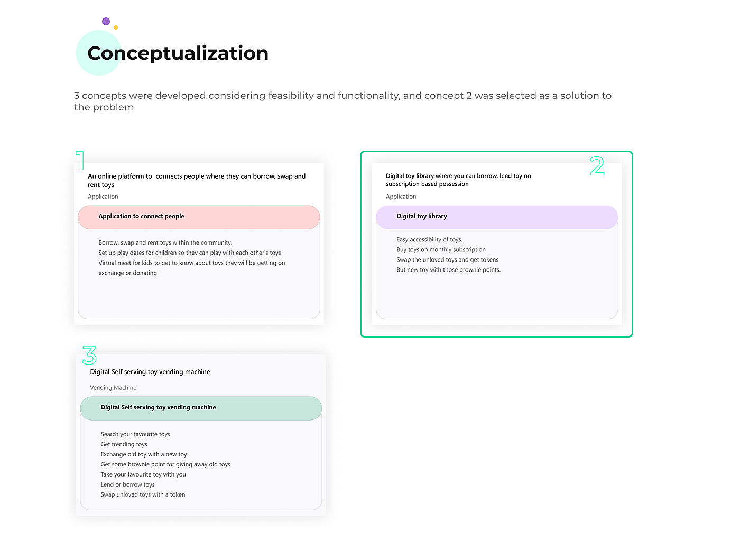
Task: Click 'Swap unloved toys with a token' line
Action: click(x=143, y=495)
